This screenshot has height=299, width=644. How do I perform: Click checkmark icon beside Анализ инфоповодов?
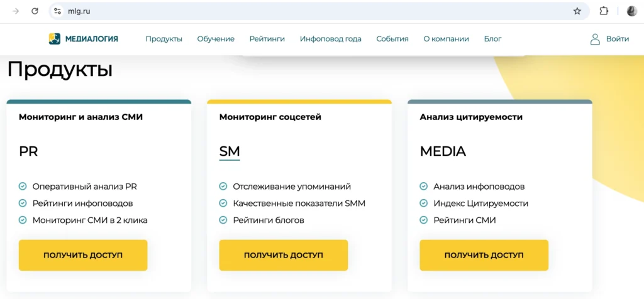coord(423,187)
